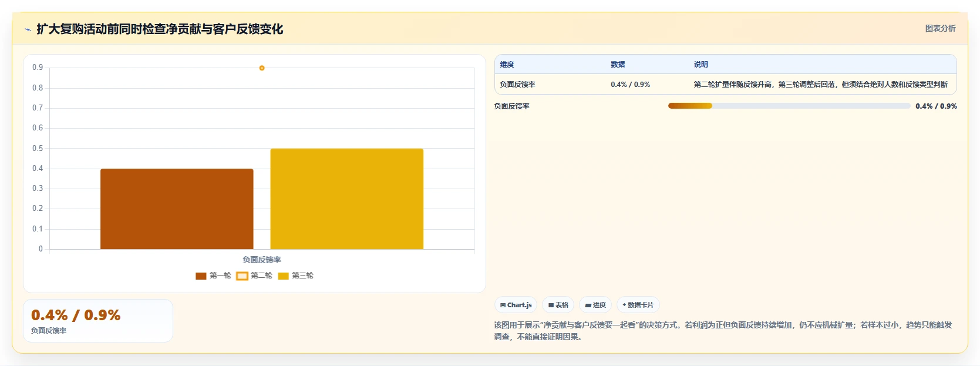Click the 负面反馈率 label left of the progress bar
The image size is (980, 366).
511,106
